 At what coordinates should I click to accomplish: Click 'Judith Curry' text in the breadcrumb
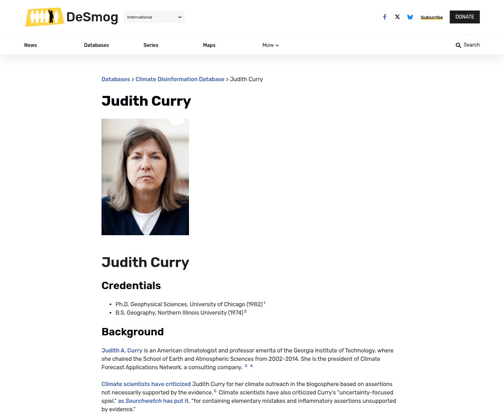[x=246, y=79]
